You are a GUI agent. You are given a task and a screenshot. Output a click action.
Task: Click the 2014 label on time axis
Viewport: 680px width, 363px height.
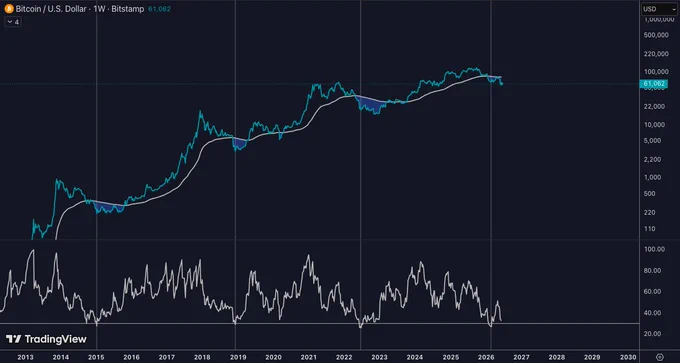tap(61, 357)
